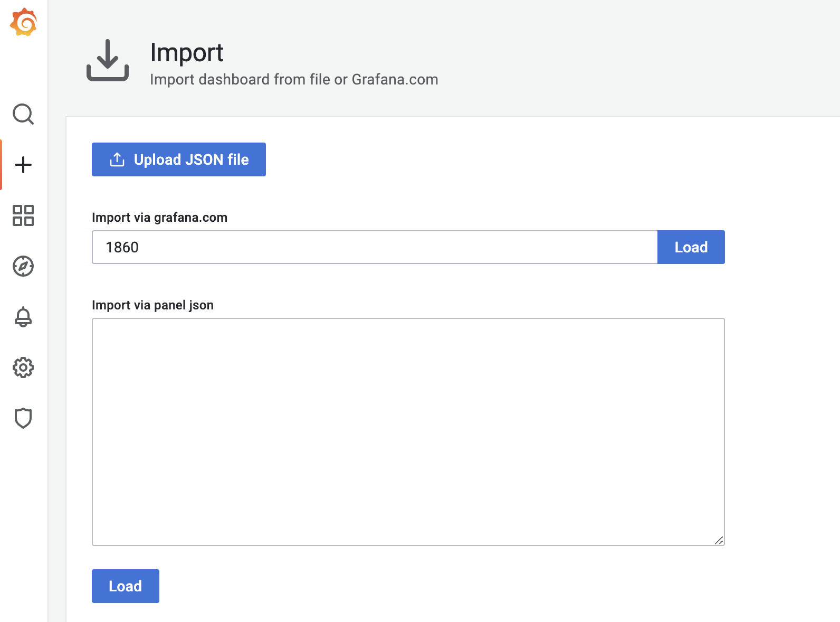Open Configuration via the gear icon
840x622 pixels.
tap(23, 367)
